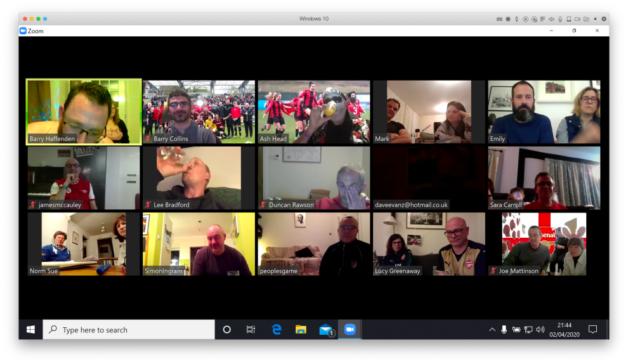Image resolution: width=628 pixels, height=364 pixels.
Task: Open the Action Center notification icon
Action: (592, 330)
